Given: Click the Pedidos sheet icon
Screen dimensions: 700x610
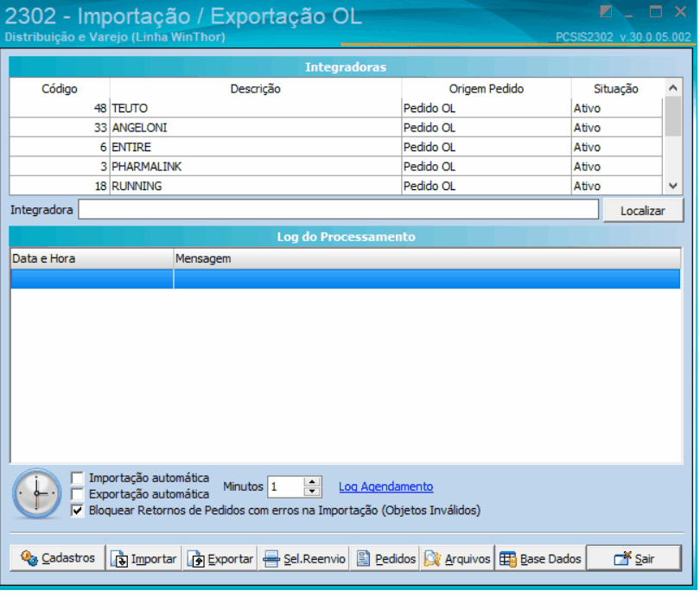Looking at the screenshot, I should click(363, 558).
